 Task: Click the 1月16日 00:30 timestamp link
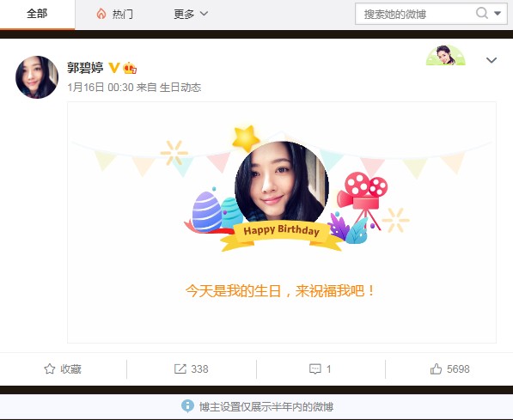coord(101,88)
